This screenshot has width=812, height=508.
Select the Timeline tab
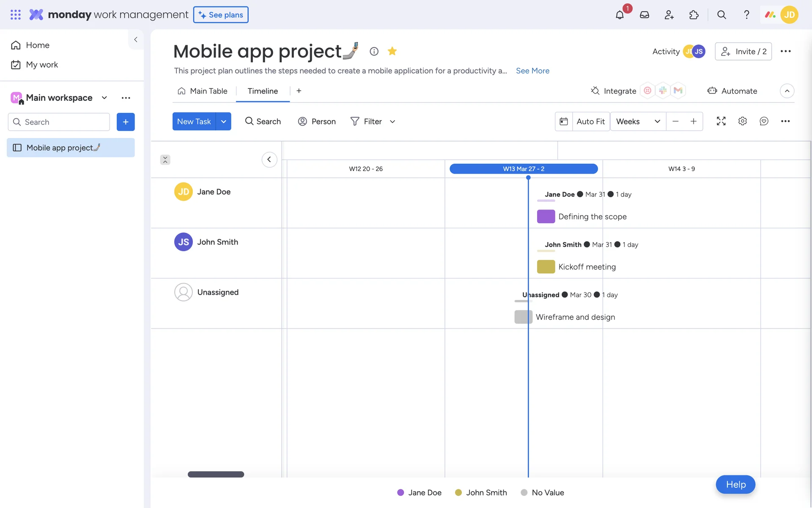pos(263,91)
